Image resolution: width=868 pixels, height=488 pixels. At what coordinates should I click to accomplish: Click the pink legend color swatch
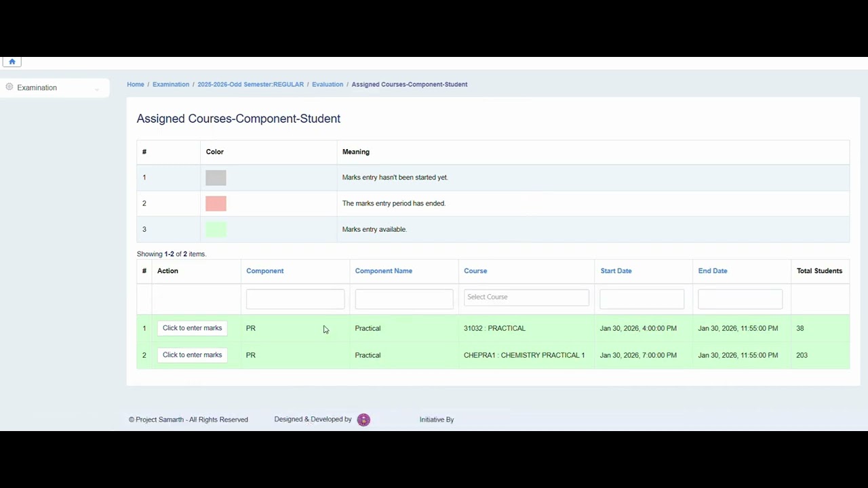[x=216, y=203]
